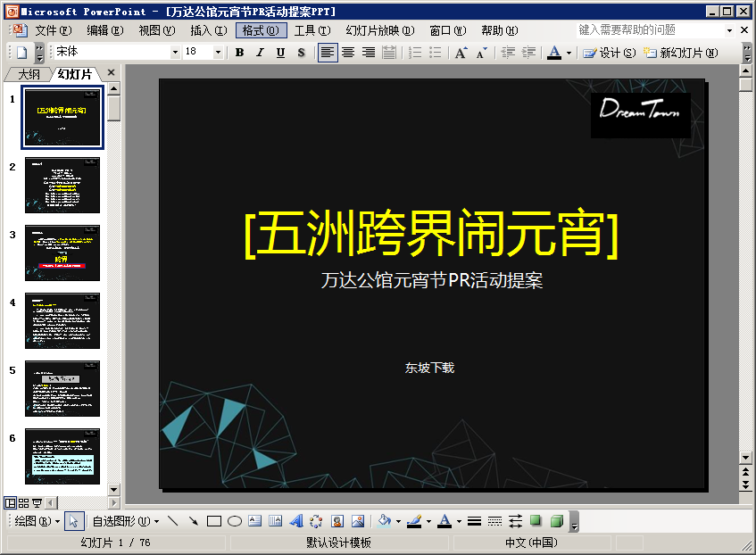Open the 插入 menu
This screenshot has width=756, height=555.
coord(209,30)
